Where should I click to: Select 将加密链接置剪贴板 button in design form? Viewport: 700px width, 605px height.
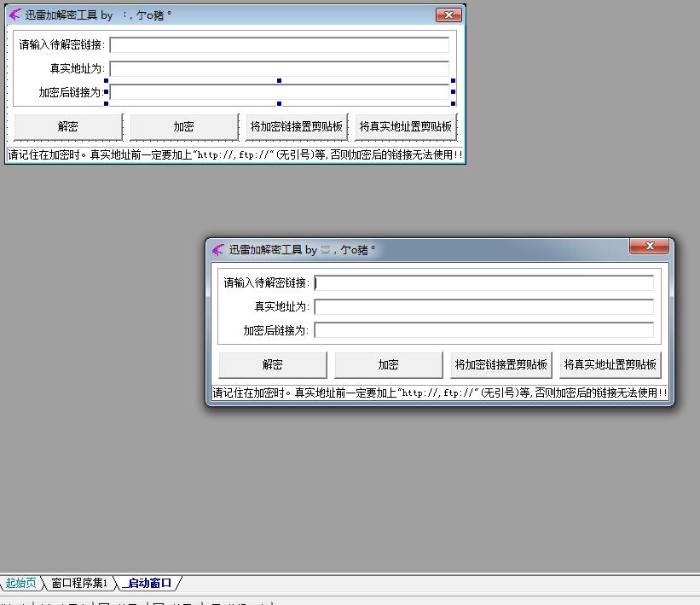(x=297, y=127)
